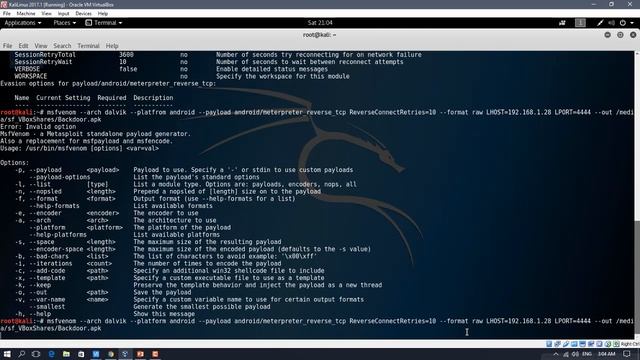Screen dimensions: 640x360
Task: Click the screen recorder camera icon in top bar
Action: pyautogui.click(x=562, y=23)
